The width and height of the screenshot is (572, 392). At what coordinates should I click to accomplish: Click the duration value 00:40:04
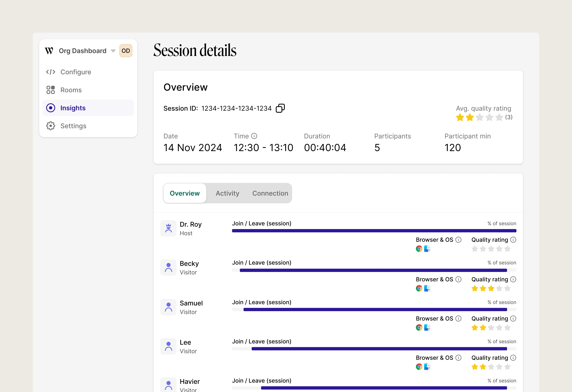click(x=325, y=148)
